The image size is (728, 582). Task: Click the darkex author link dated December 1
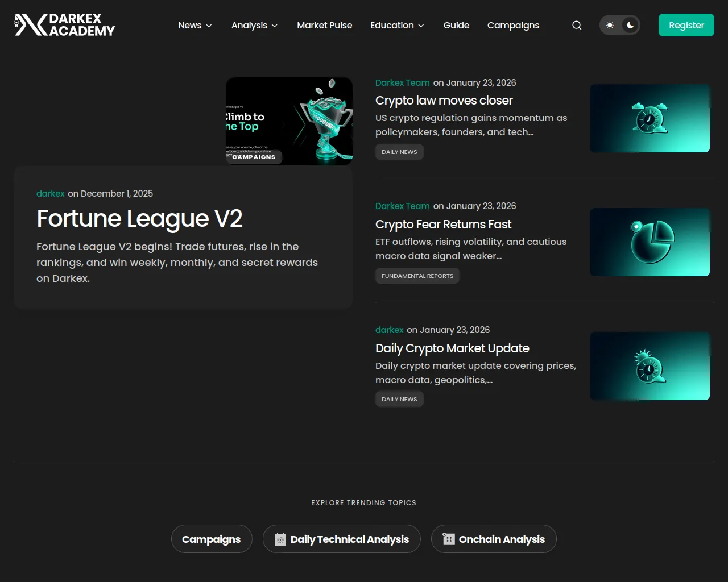(51, 194)
